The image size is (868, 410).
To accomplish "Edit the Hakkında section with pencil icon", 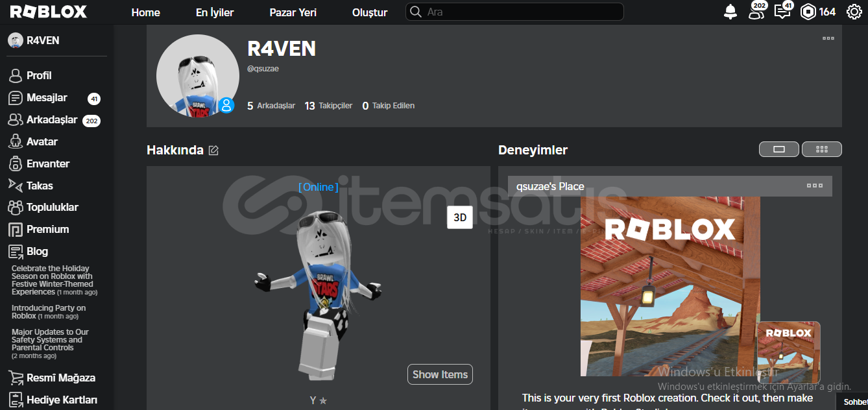I will [x=213, y=151].
